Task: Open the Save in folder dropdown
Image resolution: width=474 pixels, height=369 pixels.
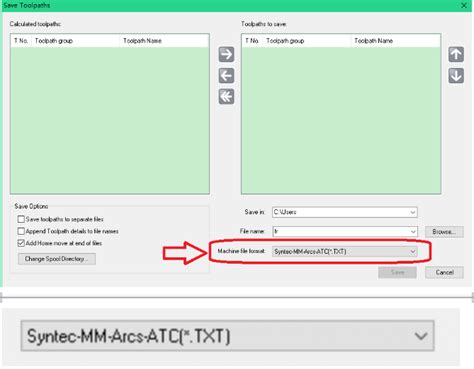Action: [413, 212]
